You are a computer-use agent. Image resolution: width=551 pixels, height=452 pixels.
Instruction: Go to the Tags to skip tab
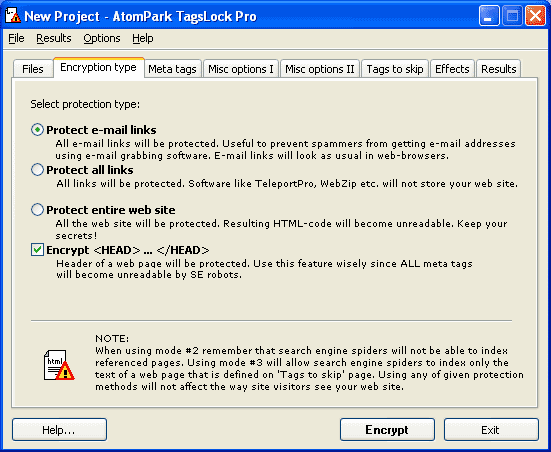click(395, 69)
